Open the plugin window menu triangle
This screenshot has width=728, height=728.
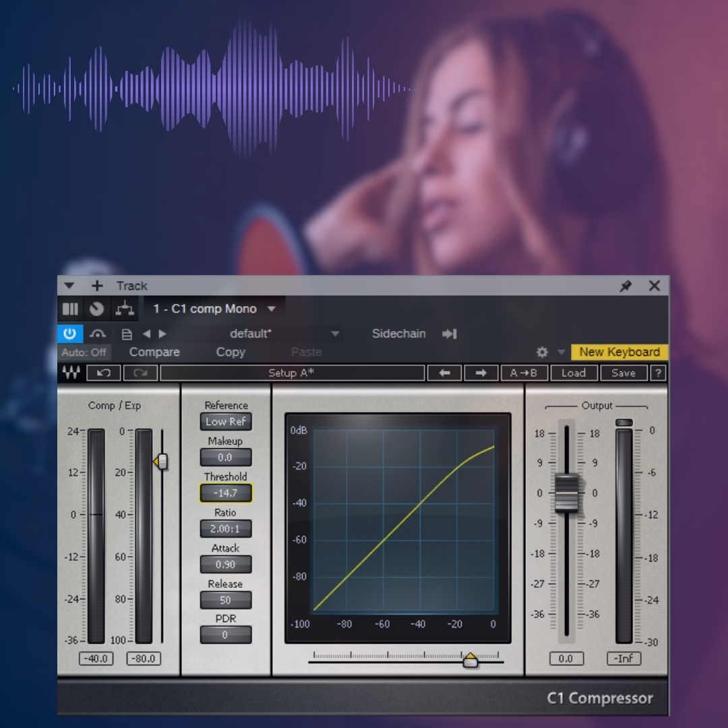point(69,286)
